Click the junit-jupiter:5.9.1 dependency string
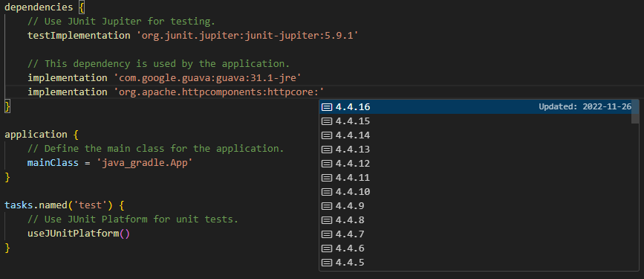The height and width of the screenshot is (279, 644). [247, 36]
